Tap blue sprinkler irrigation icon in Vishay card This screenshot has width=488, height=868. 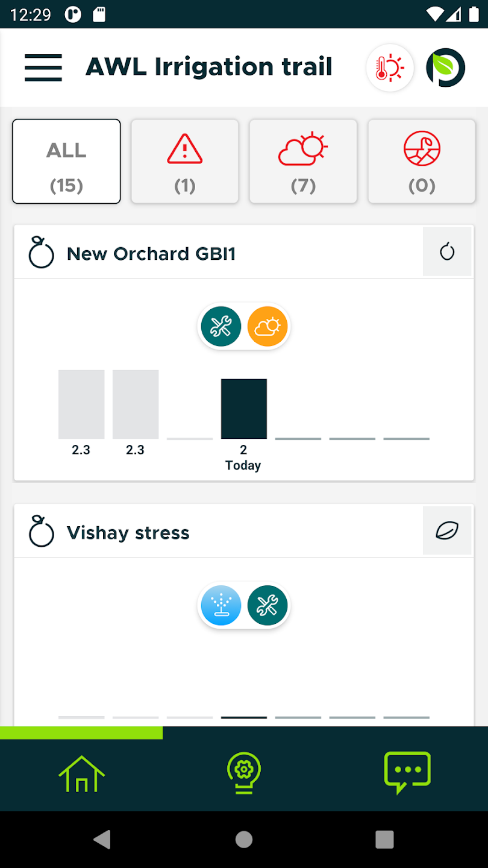click(221, 605)
